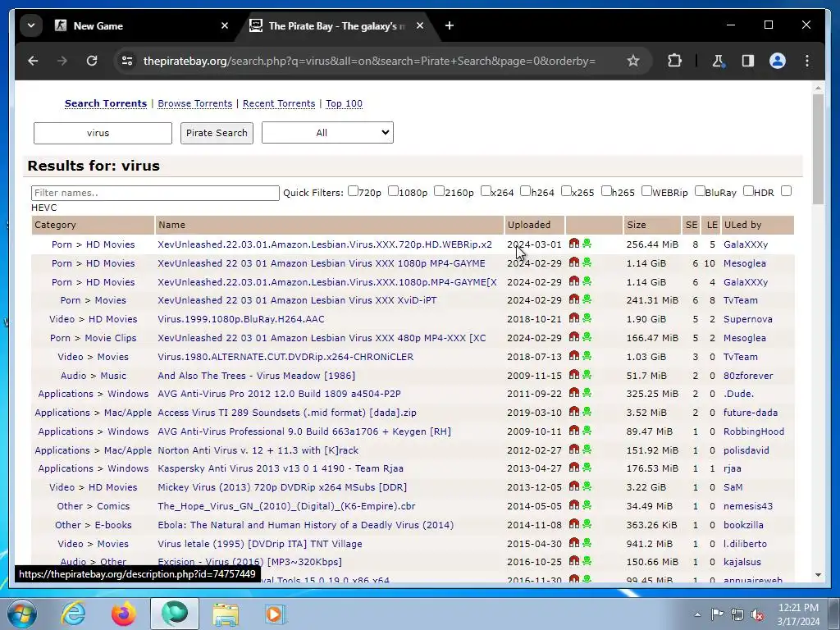Screen dimensions: 840x630
Task: Click green skull icon for And Also The Trees row
Action: (587, 374)
